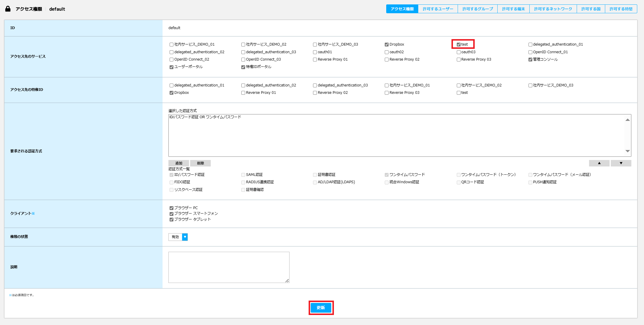Click the 追加 button
The height and width of the screenshot is (325, 644).
179,163
